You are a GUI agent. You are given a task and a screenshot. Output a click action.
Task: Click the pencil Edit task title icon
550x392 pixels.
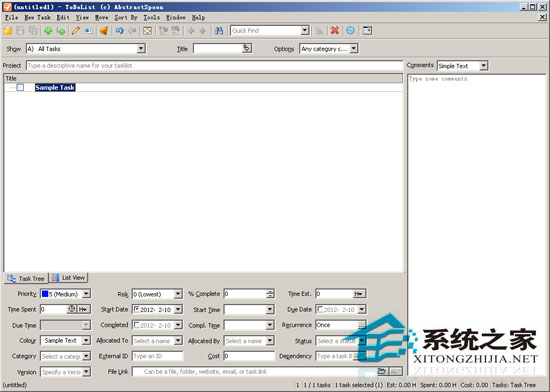coord(75,31)
